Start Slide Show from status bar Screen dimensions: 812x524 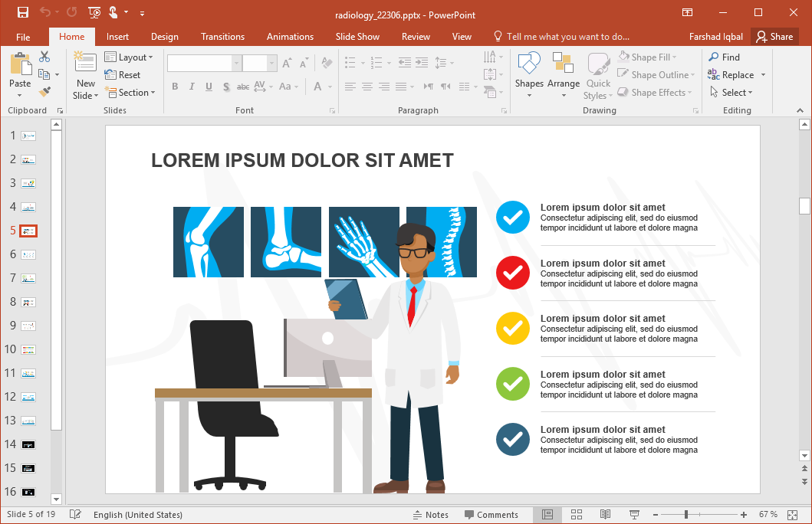634,514
